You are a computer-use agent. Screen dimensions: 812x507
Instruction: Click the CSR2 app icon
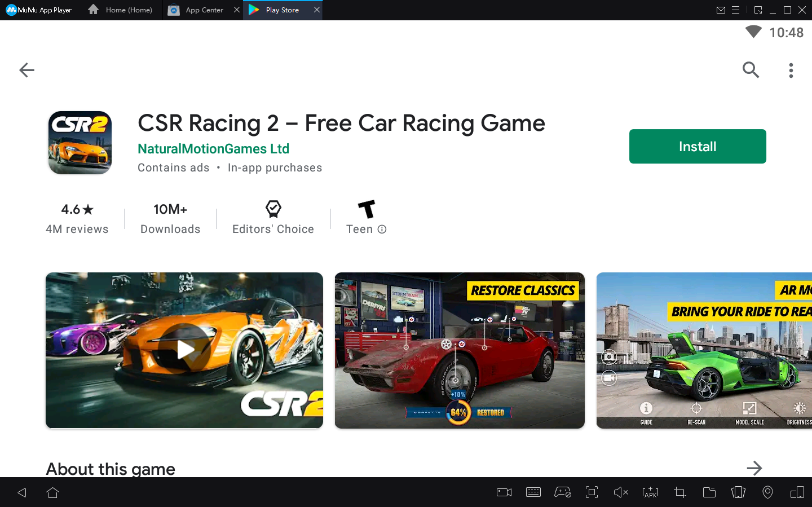point(80,143)
